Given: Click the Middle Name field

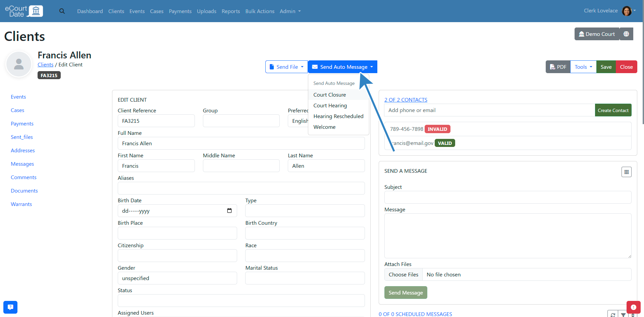Looking at the screenshot, I should tap(241, 166).
